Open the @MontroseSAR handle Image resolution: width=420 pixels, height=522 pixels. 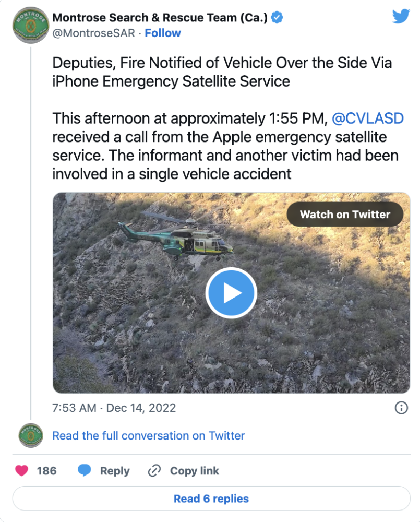pos(94,33)
